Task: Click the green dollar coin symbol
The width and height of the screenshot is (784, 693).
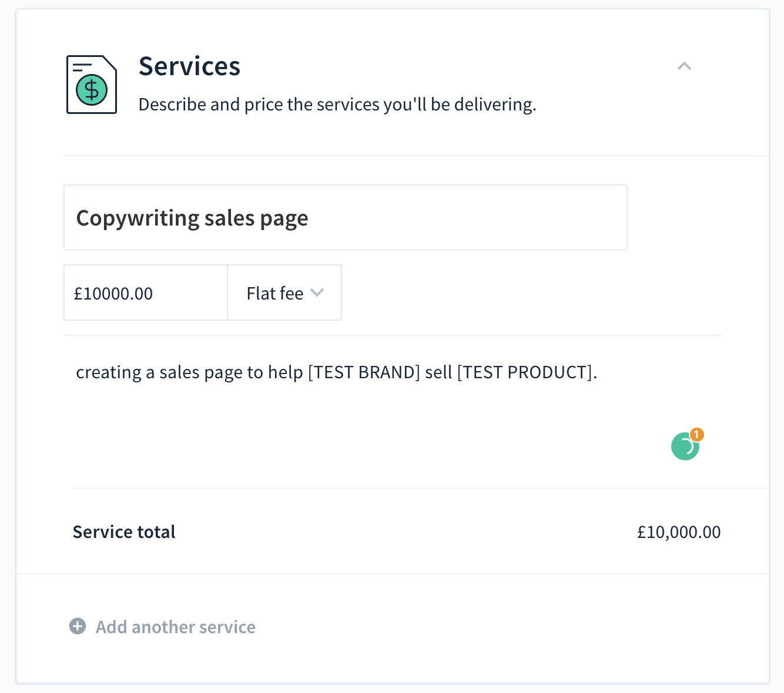Action: tap(92, 90)
